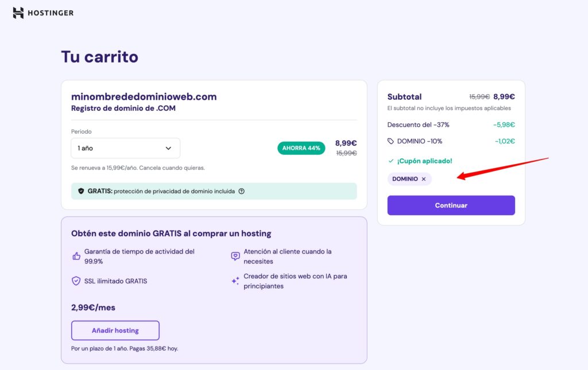
Task: Click the shield icon in the GRATIS banner
Action: [x=81, y=191]
